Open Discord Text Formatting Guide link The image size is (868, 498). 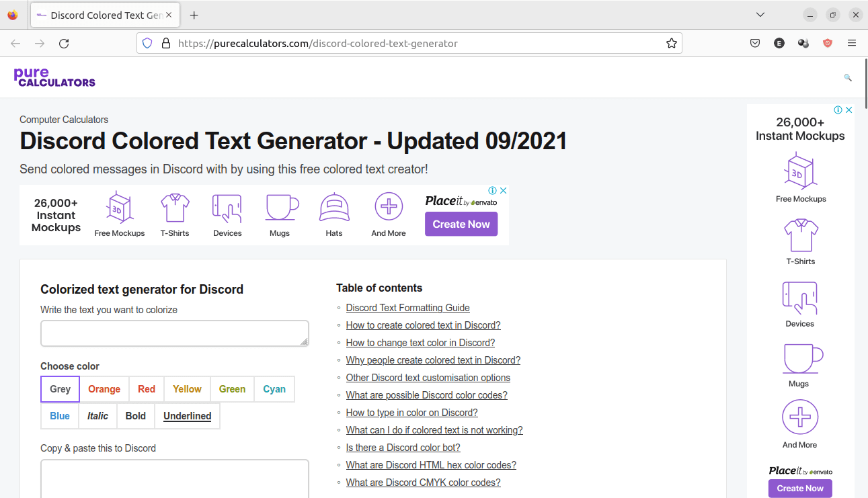pyautogui.click(x=408, y=308)
